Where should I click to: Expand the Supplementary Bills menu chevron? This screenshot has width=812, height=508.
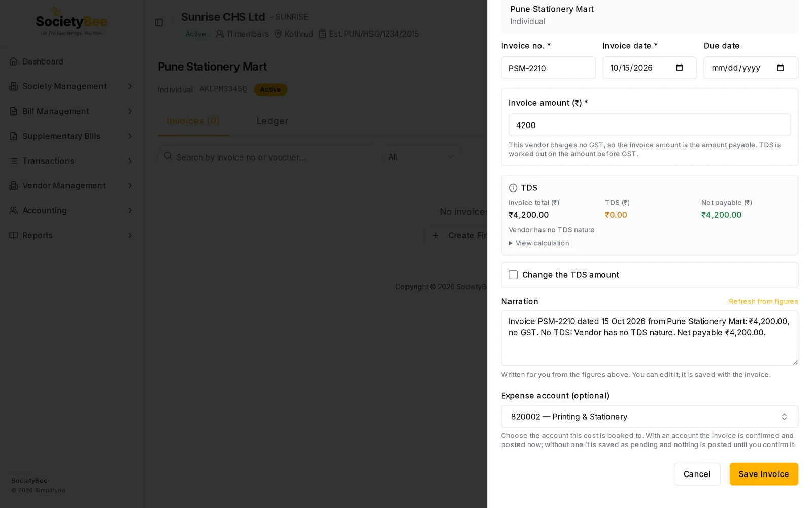point(130,136)
